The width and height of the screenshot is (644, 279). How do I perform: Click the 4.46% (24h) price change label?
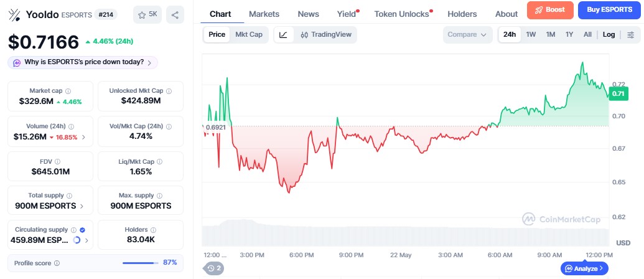pos(110,41)
